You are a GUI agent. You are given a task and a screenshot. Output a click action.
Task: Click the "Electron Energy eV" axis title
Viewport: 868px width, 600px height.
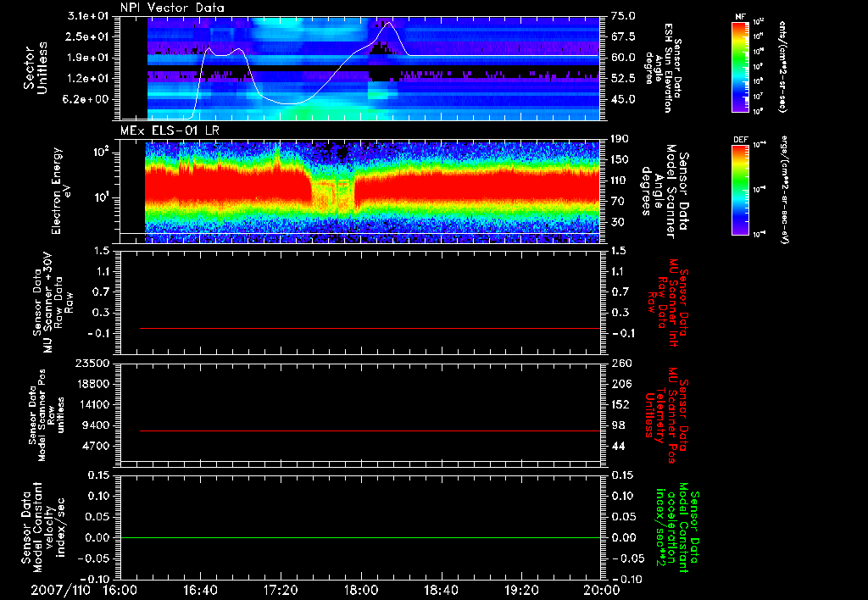tap(61, 191)
